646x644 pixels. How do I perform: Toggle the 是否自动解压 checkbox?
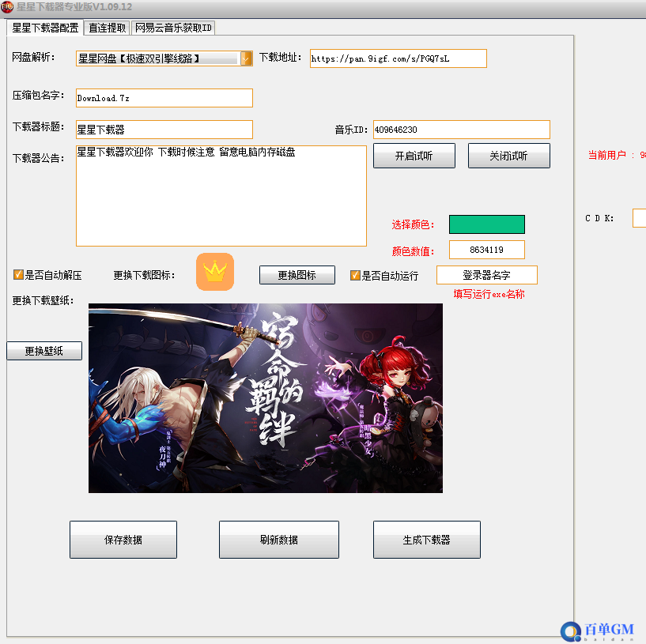tap(18, 275)
